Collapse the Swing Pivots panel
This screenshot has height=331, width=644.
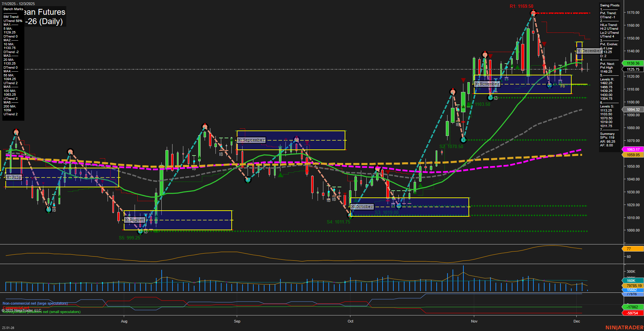pyautogui.click(x=609, y=5)
